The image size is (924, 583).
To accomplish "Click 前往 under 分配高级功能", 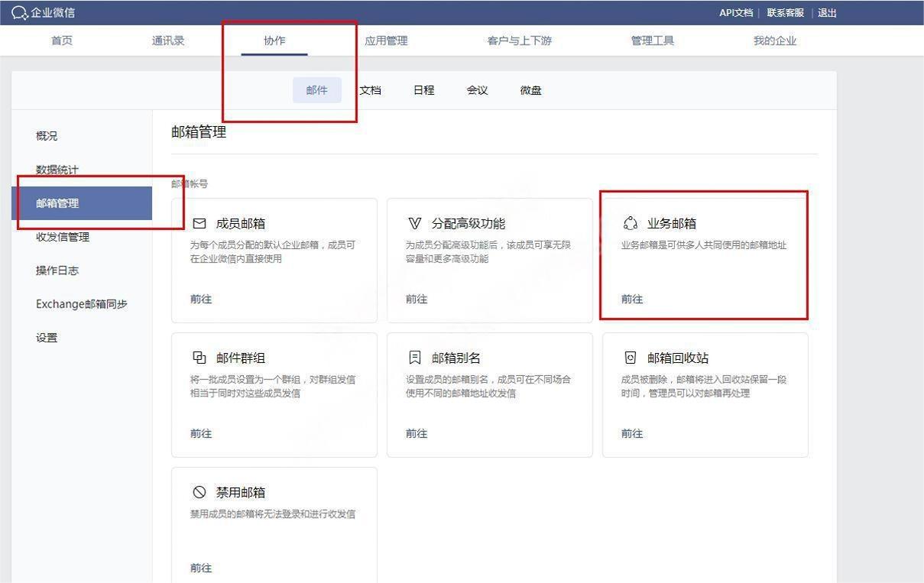I will (x=417, y=299).
